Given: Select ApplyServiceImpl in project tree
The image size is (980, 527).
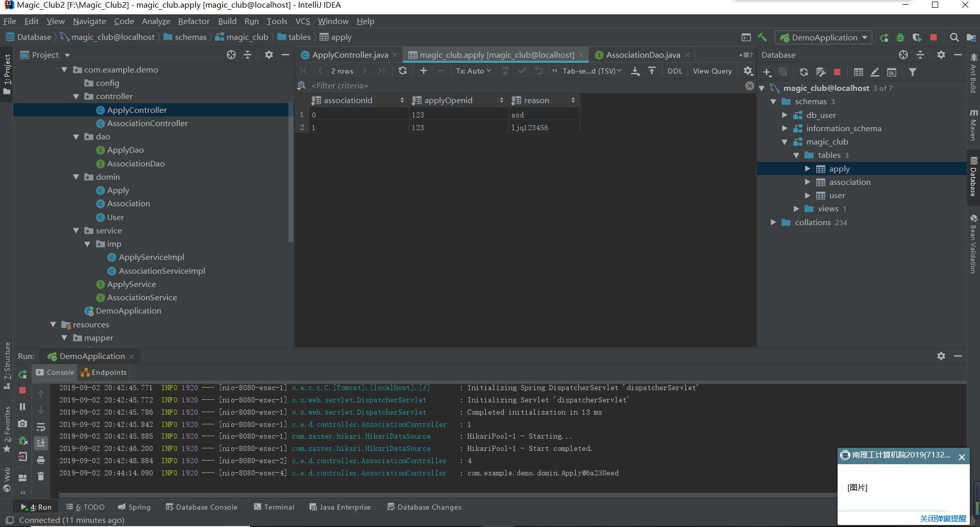Looking at the screenshot, I should (151, 257).
